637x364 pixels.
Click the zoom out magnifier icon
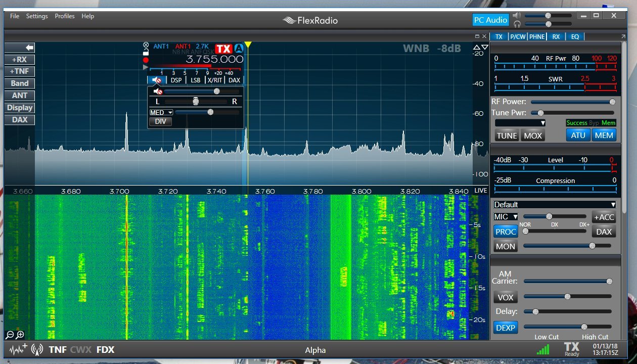click(10, 335)
